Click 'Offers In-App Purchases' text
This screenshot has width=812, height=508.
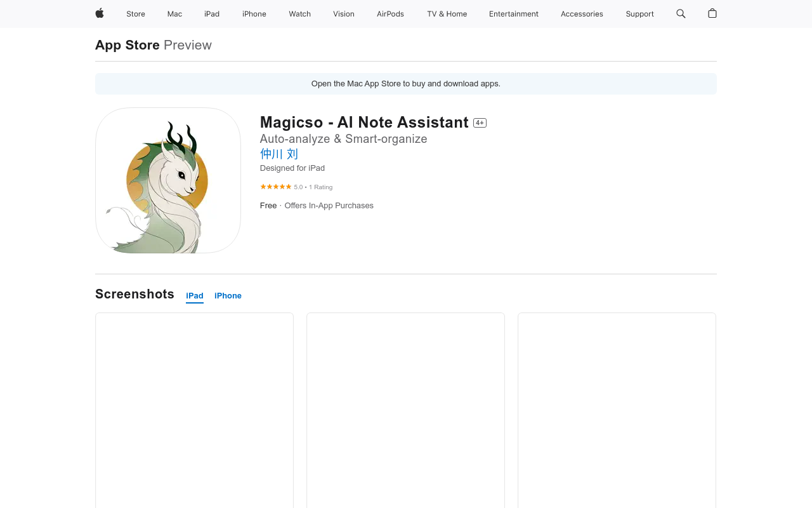point(329,206)
